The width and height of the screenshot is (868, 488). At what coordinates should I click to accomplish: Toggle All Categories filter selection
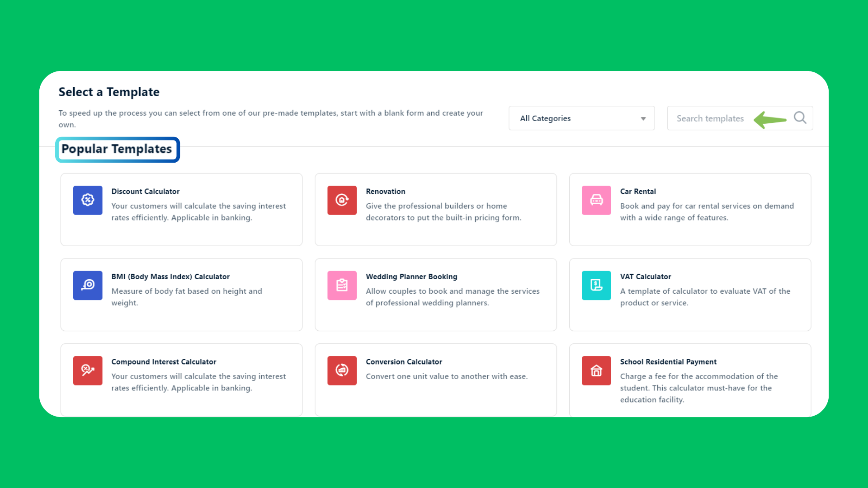(x=582, y=118)
